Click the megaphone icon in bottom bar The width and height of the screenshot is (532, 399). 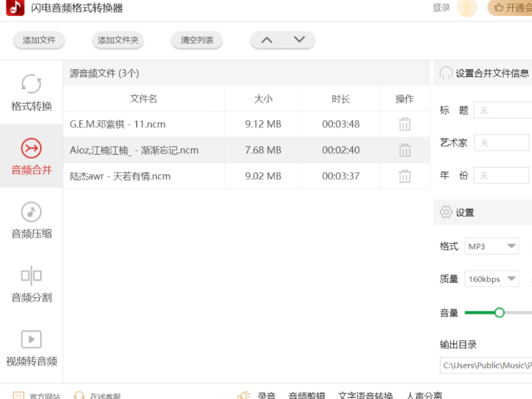(x=244, y=395)
